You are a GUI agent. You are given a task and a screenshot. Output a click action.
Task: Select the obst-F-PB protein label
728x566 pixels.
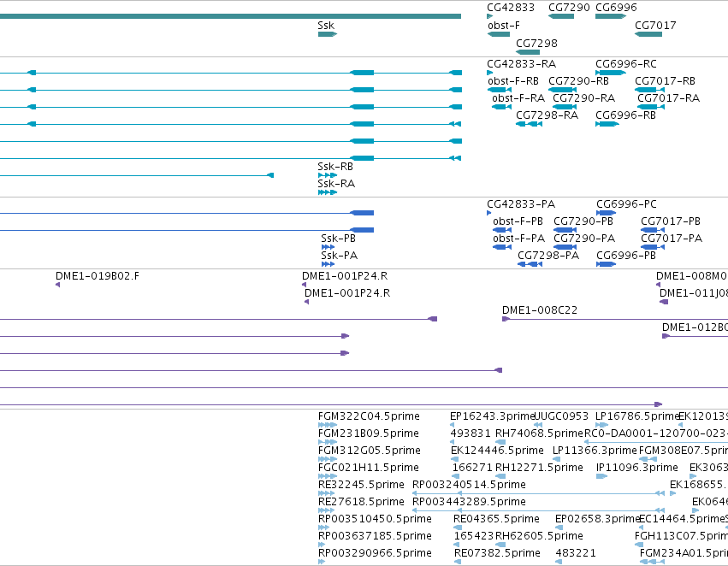click(518, 221)
